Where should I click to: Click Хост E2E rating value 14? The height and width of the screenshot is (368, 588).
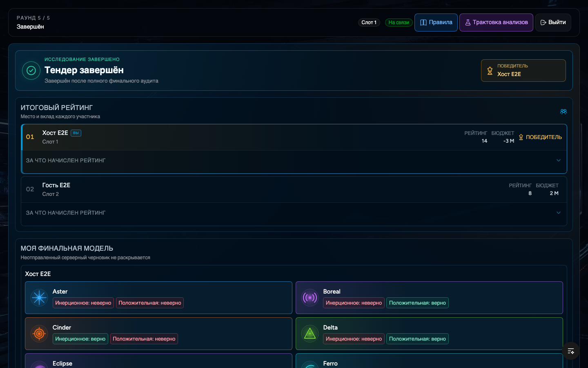484,141
